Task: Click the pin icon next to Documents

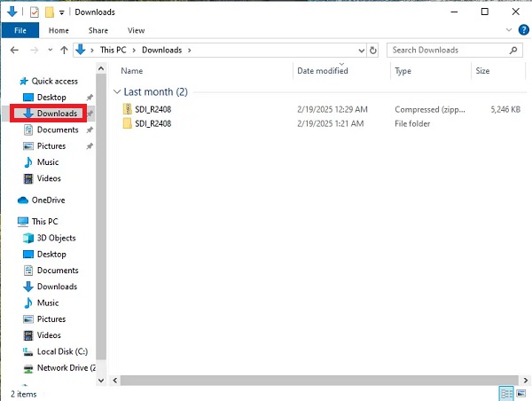Action: pyautogui.click(x=90, y=130)
